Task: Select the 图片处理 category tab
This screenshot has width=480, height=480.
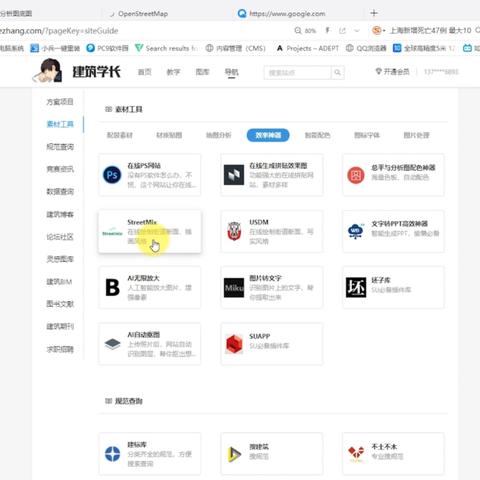Action: pyautogui.click(x=416, y=135)
